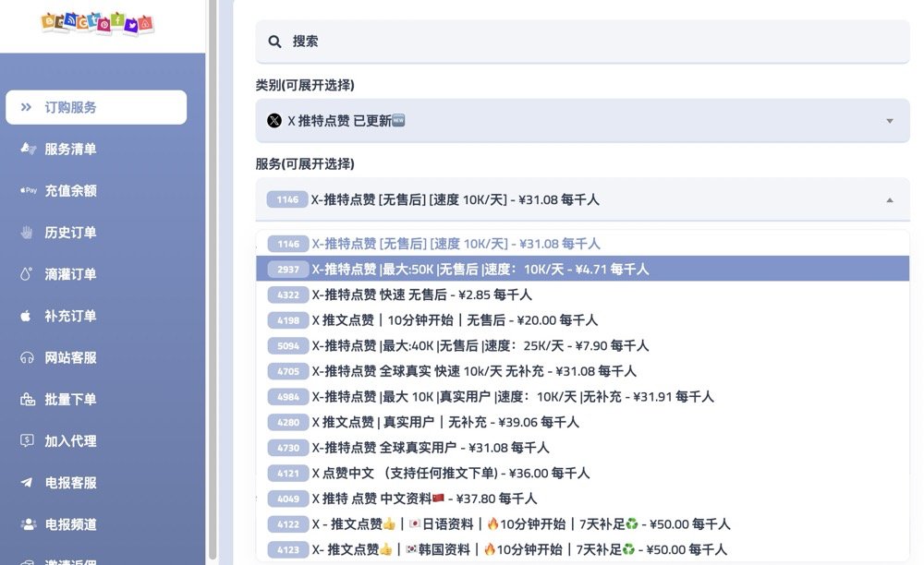Screen dimensions: 924x565
Task: Select option 4705 全球真实 快速 ¥31.08
Action: tap(582, 371)
